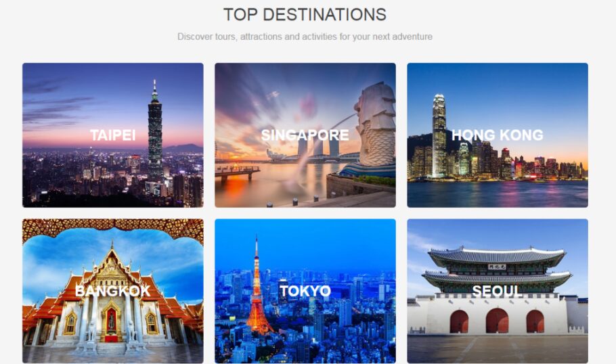Open the Bangkok destination card
616x364 pixels.
pyautogui.click(x=113, y=291)
